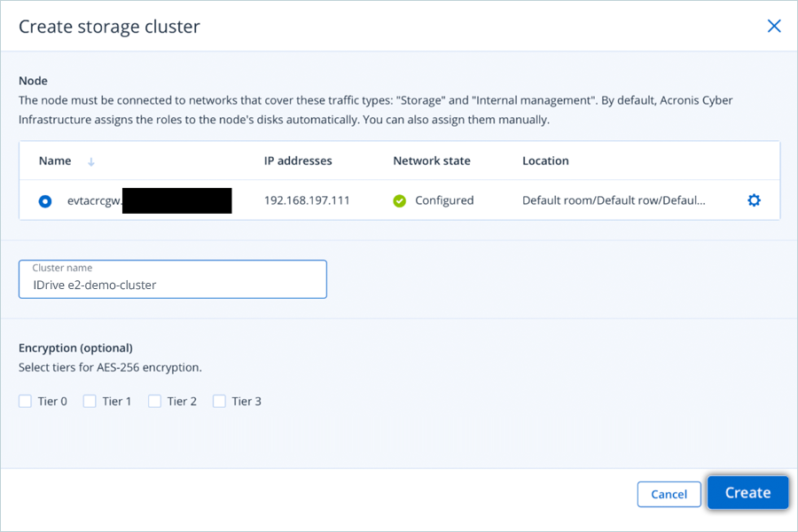798x532 pixels.
Task: Click the node settings gear icon
Action: [x=754, y=200]
